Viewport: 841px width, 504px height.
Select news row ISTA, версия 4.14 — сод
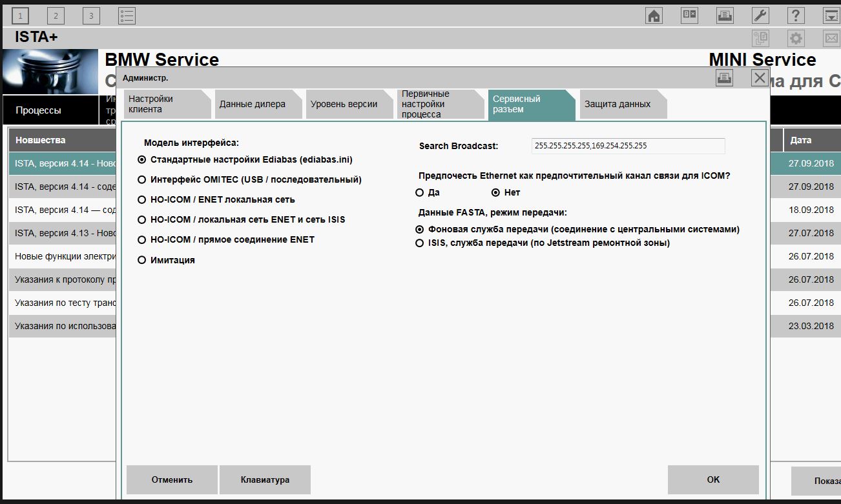point(63,210)
